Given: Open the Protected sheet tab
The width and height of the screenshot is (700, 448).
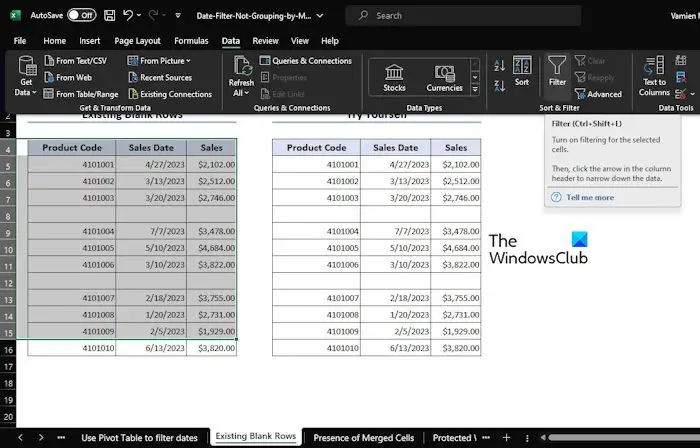Looking at the screenshot, I should click(454, 438).
